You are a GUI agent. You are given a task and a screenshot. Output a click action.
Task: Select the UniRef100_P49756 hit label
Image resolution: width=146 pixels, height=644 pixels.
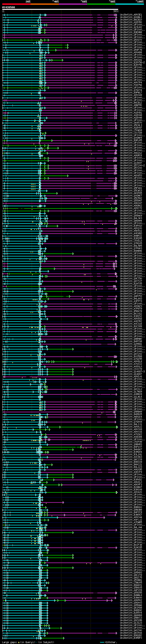(131, 85)
